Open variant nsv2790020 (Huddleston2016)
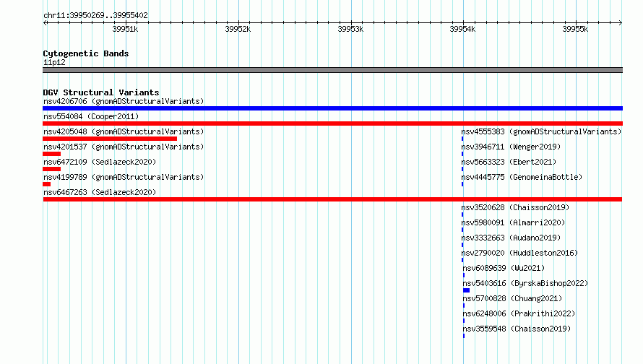The height and width of the screenshot is (364, 643). (x=519, y=253)
